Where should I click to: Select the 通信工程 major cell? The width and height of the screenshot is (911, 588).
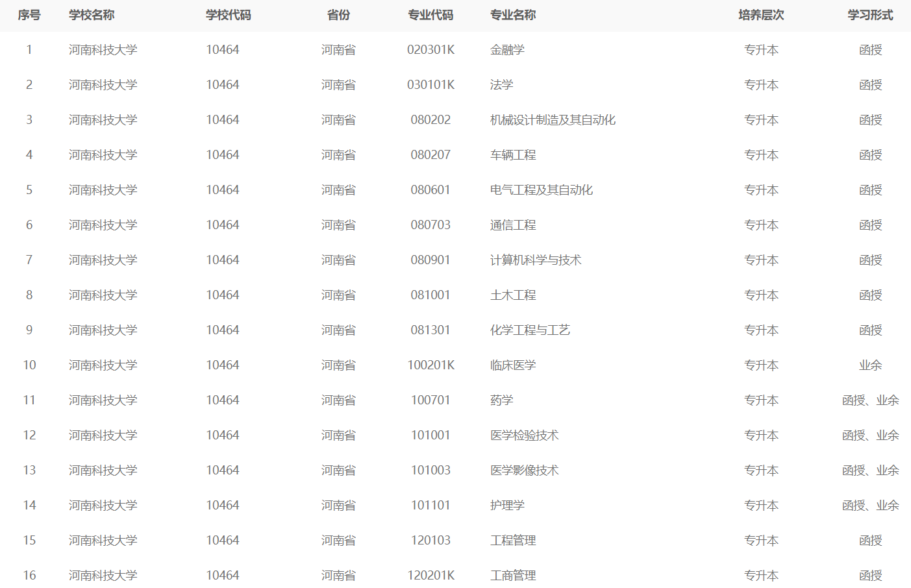pos(513,225)
